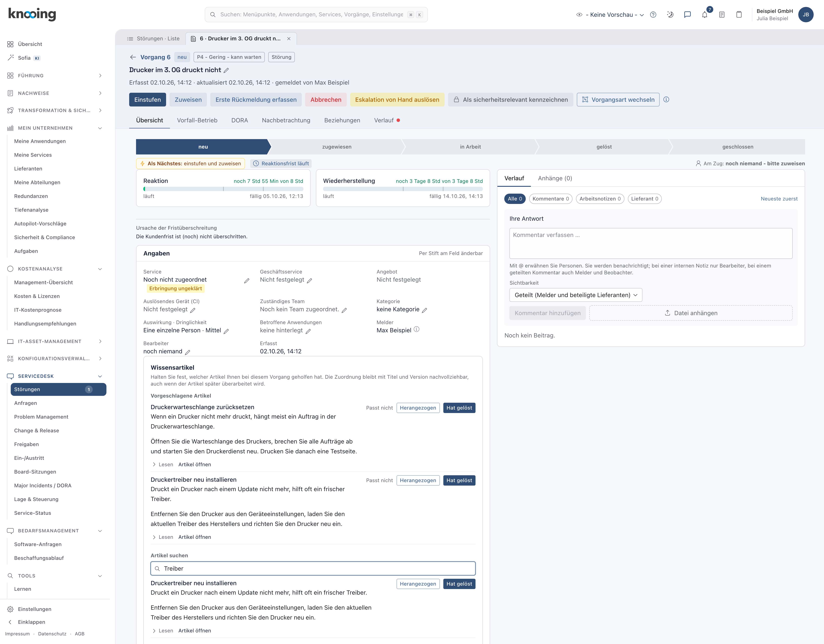The width and height of the screenshot is (824, 644).
Task: Click the Datei anhängen upload area
Action: [691, 313]
